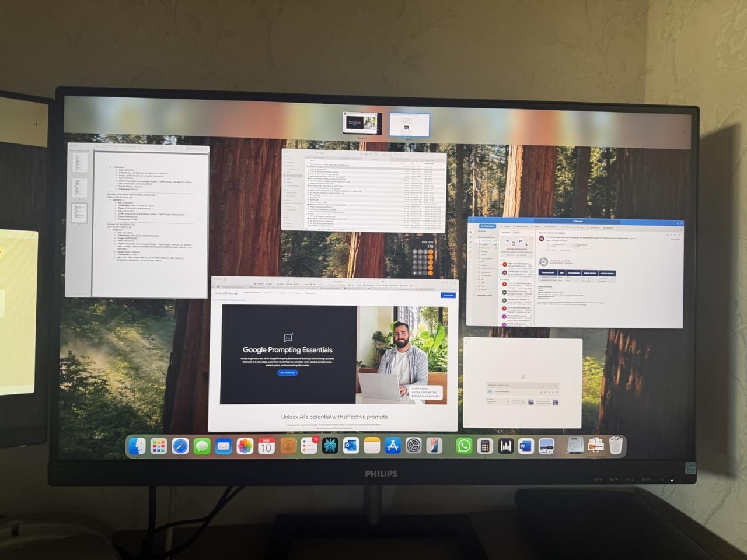
Task: Select first page thumbnail in document sidebar
Action: pos(79,163)
